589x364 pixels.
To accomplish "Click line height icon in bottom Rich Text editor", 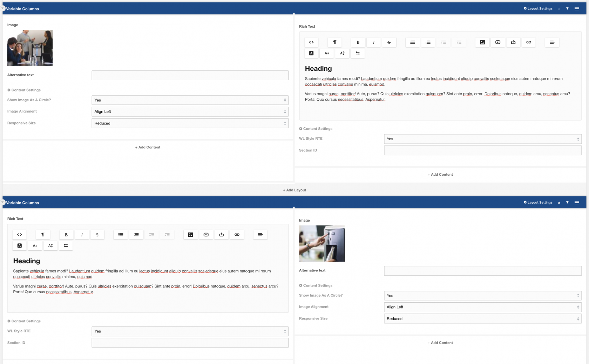I will pos(50,245).
